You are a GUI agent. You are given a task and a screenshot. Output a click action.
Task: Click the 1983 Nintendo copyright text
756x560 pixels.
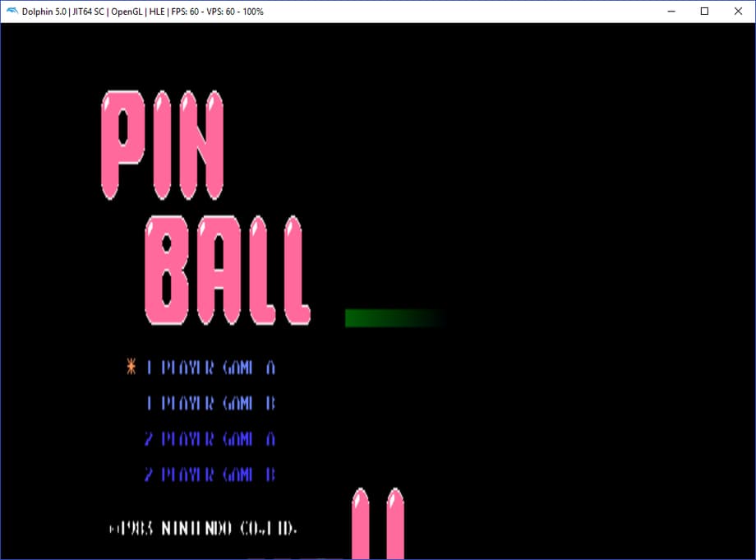click(203, 528)
